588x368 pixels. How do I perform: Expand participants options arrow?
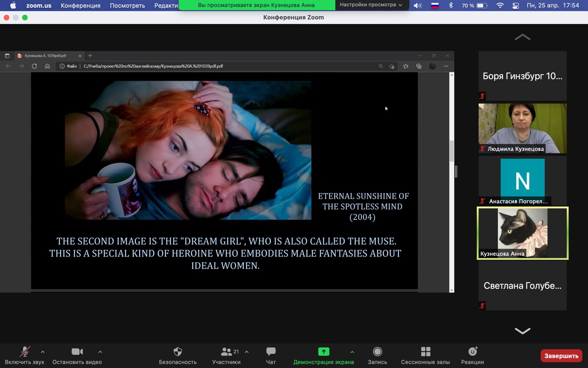[247, 352]
